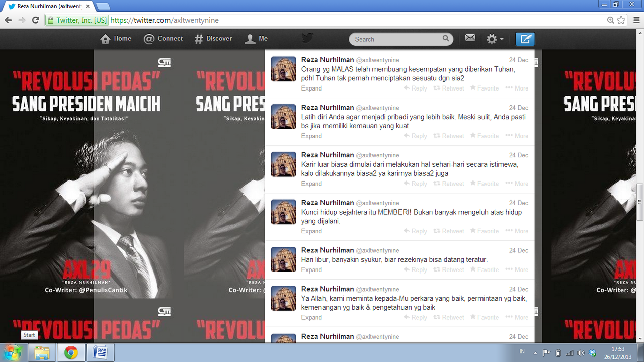Open More options on 'Orang yg MALAS' tweet
Screen dimensions: 644x362
click(x=517, y=88)
